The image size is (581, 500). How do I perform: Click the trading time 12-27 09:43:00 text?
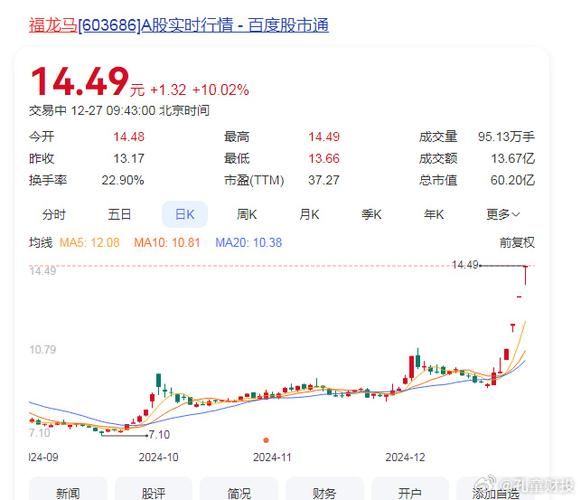click(113, 110)
